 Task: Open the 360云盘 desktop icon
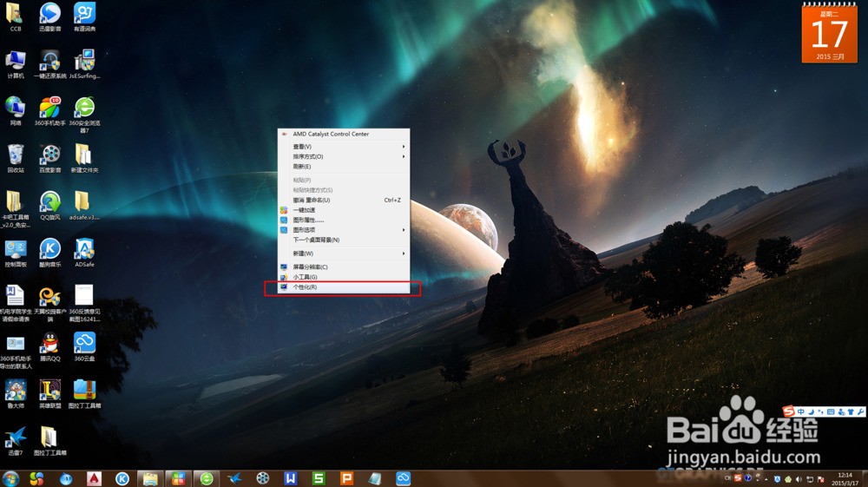(x=84, y=344)
